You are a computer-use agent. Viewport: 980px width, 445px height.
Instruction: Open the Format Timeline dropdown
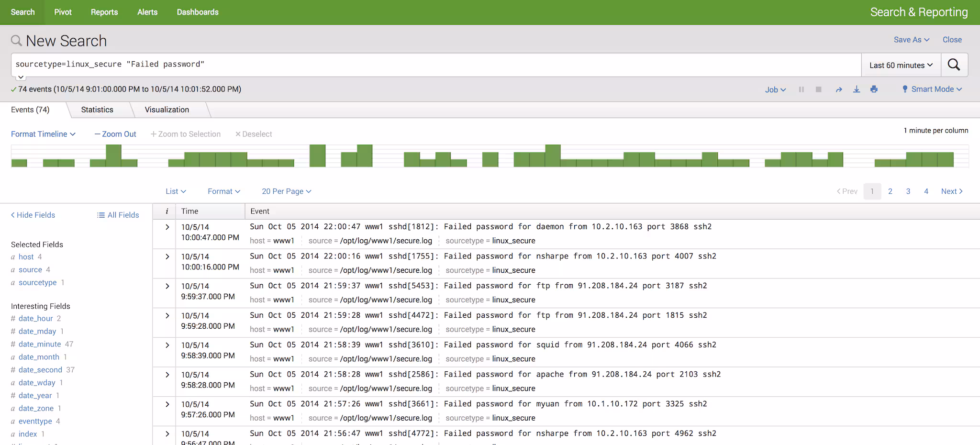[43, 134]
